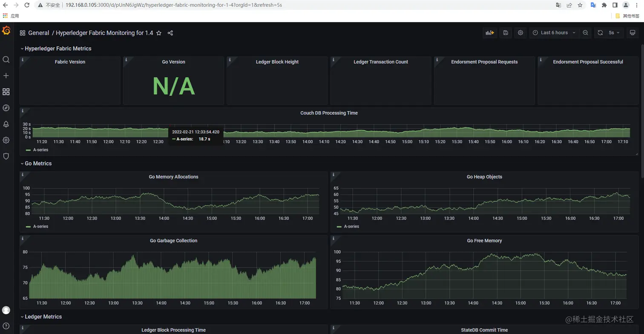Click the N/A value in Go Version
Screen dimensions: 644x334
click(x=173, y=86)
